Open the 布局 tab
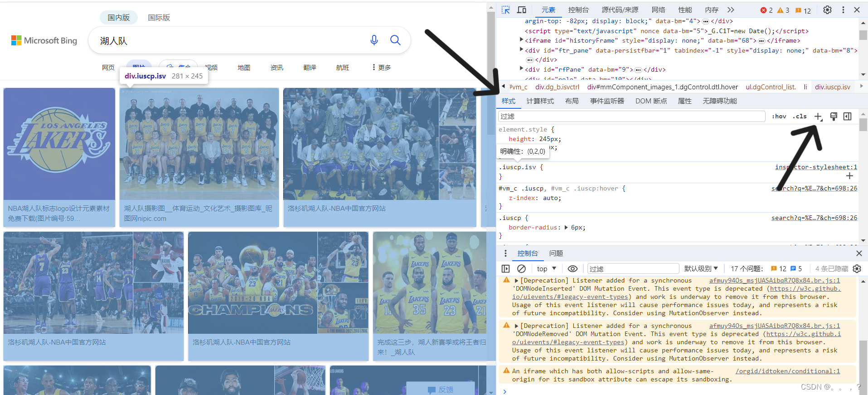868x395 pixels. point(572,101)
